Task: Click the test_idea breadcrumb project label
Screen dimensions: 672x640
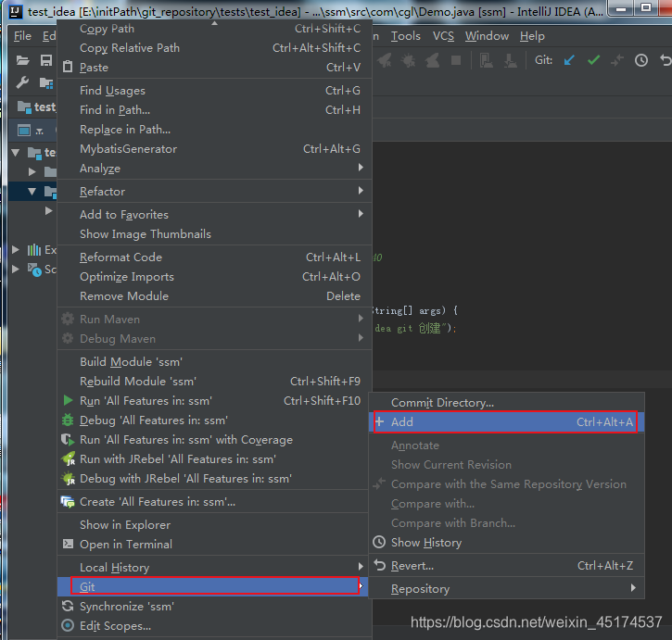Action: (37, 107)
